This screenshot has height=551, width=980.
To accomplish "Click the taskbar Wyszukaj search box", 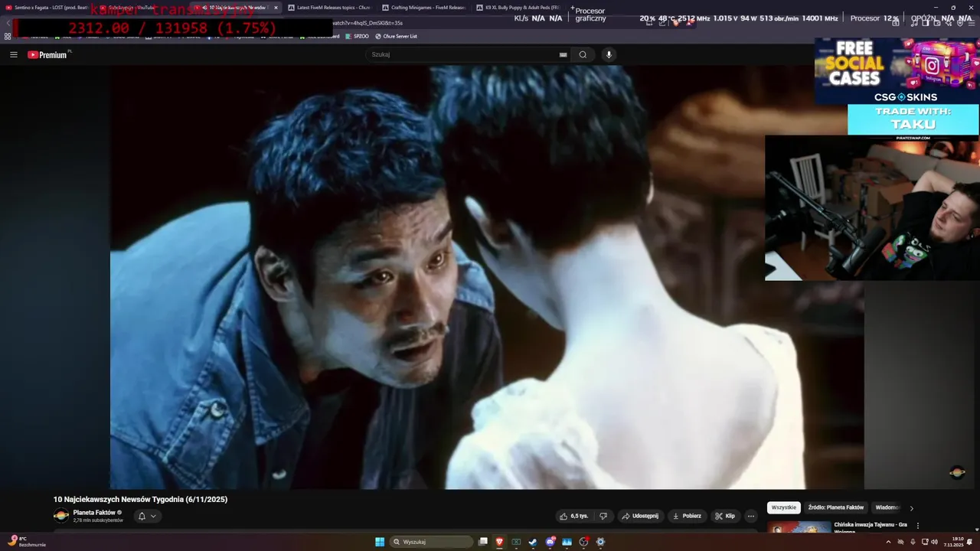I will coord(432,542).
